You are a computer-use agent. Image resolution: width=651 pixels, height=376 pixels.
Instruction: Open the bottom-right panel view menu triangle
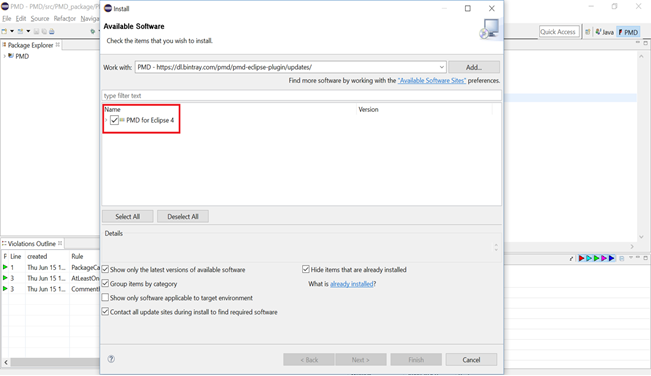tap(631, 258)
